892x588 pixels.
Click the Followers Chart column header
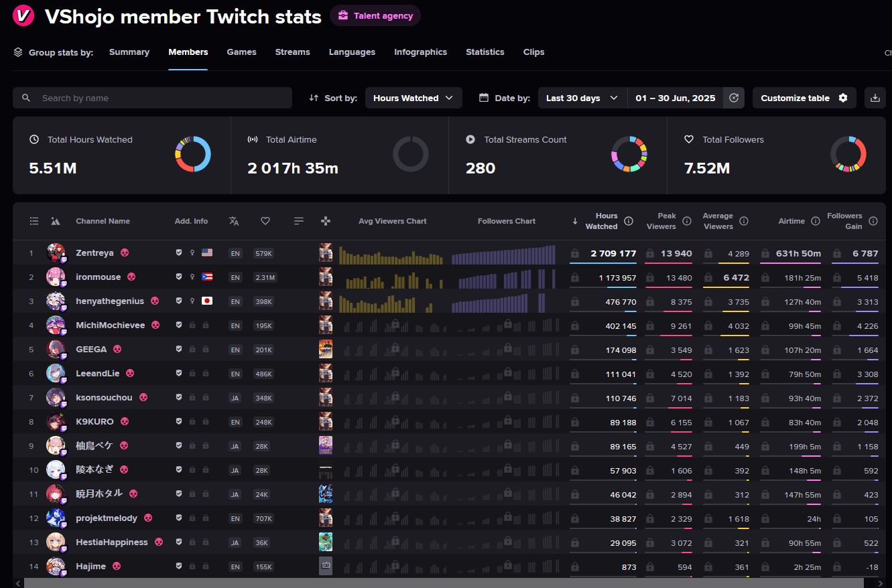(507, 221)
